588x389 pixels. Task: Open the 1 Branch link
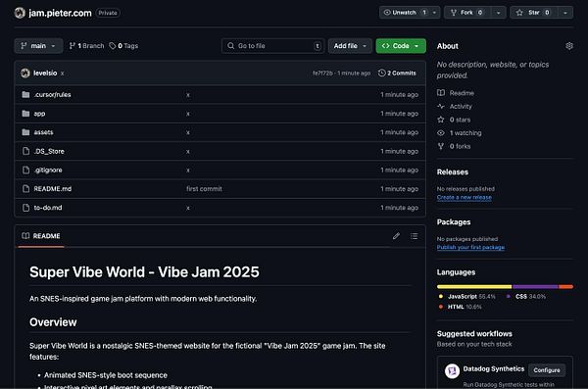(x=86, y=46)
